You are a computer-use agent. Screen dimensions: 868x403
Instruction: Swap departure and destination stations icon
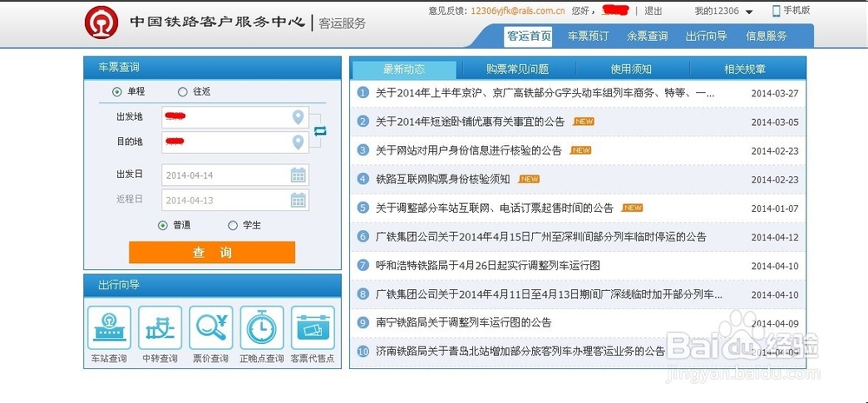[320, 130]
